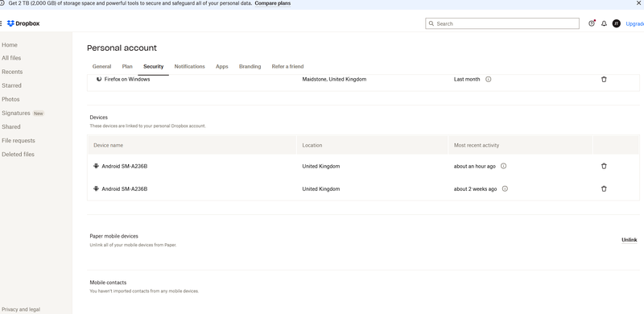Open Compare plans link in banner
The height and width of the screenshot is (314, 644).
[x=273, y=3]
